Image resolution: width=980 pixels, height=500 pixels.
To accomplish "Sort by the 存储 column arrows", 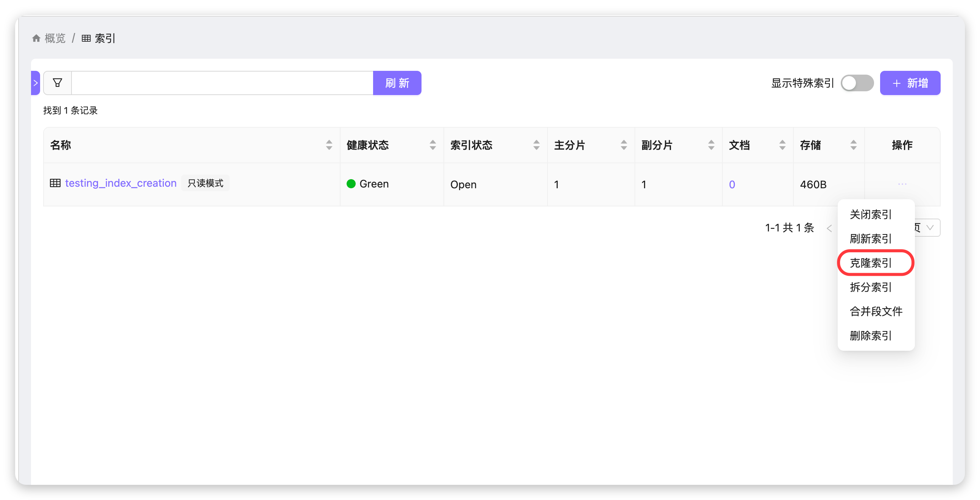I will click(853, 145).
